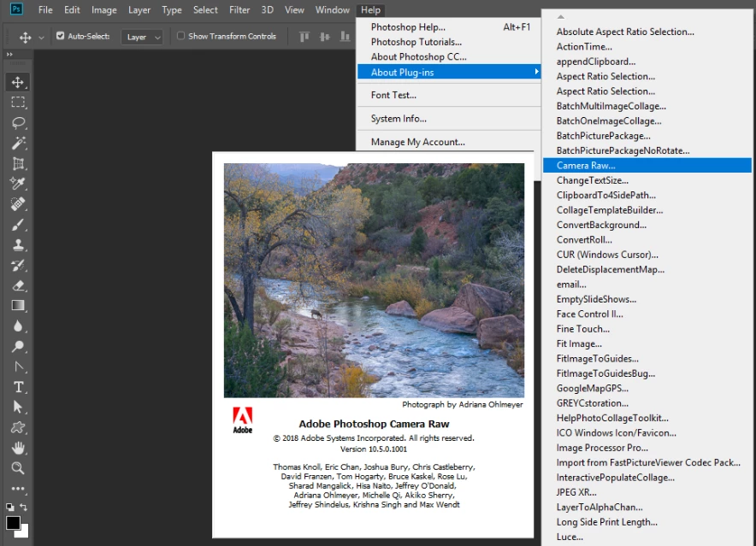The width and height of the screenshot is (756, 546).
Task: Close the Help menu
Action: 371,9
